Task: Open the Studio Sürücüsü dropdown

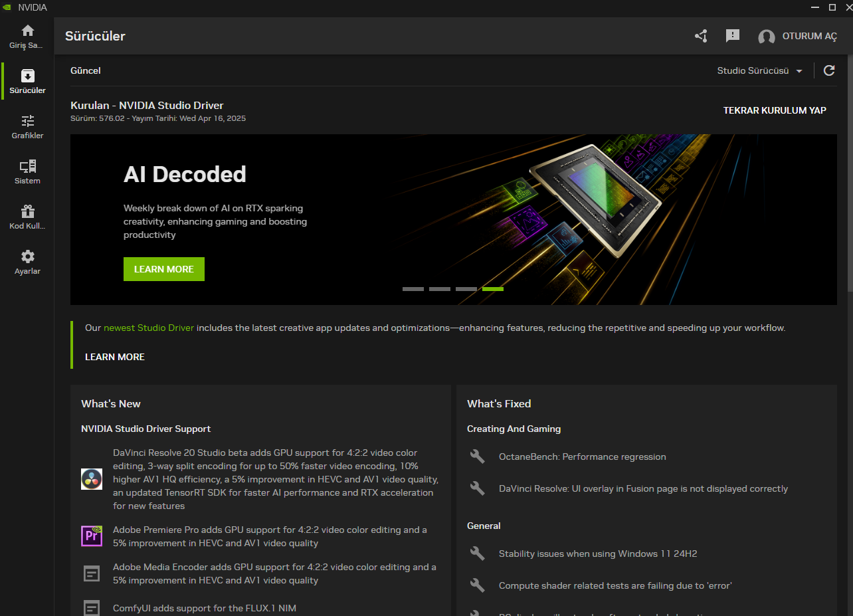Action: pos(760,70)
